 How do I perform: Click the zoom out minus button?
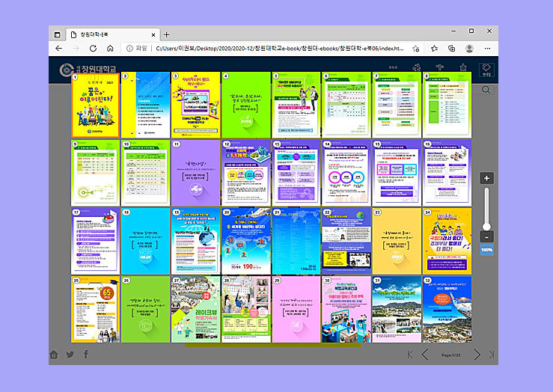point(486,237)
